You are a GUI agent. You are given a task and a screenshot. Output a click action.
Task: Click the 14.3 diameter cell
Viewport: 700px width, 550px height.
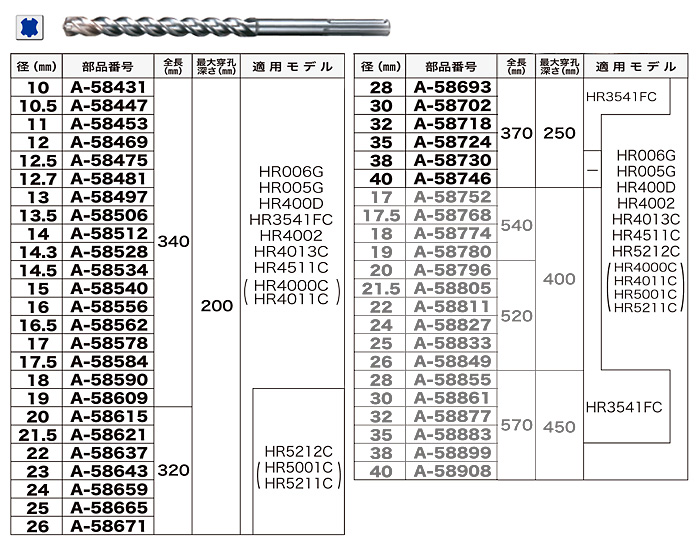[x=38, y=252]
